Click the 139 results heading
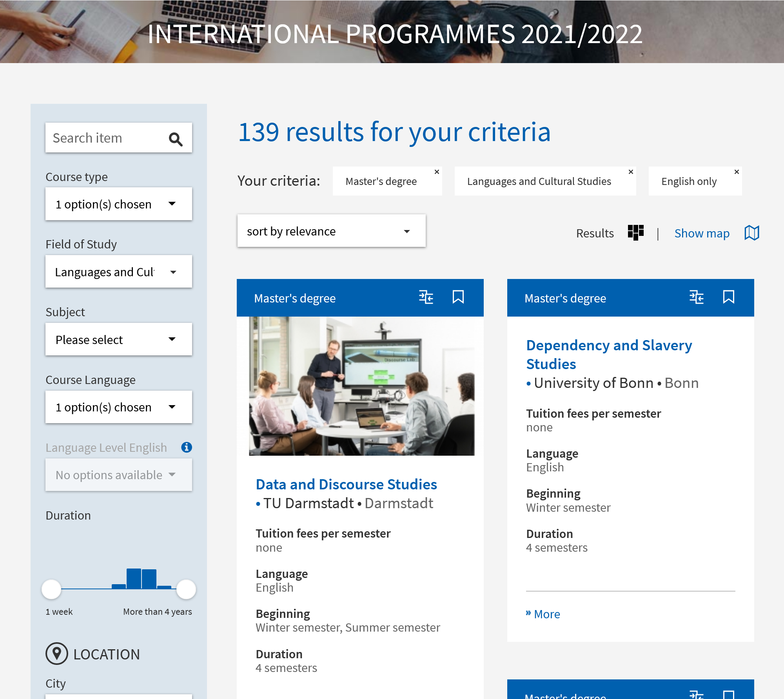The height and width of the screenshot is (699, 784). 394,132
